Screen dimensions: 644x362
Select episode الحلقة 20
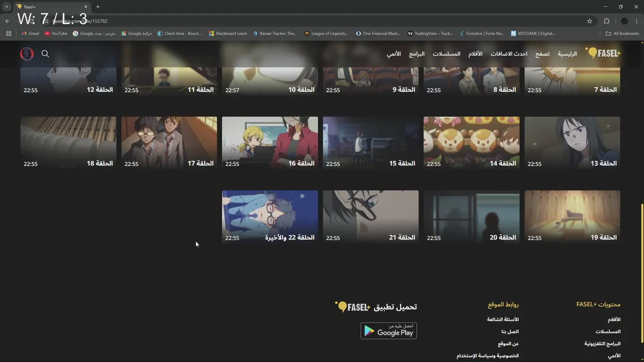point(471,217)
